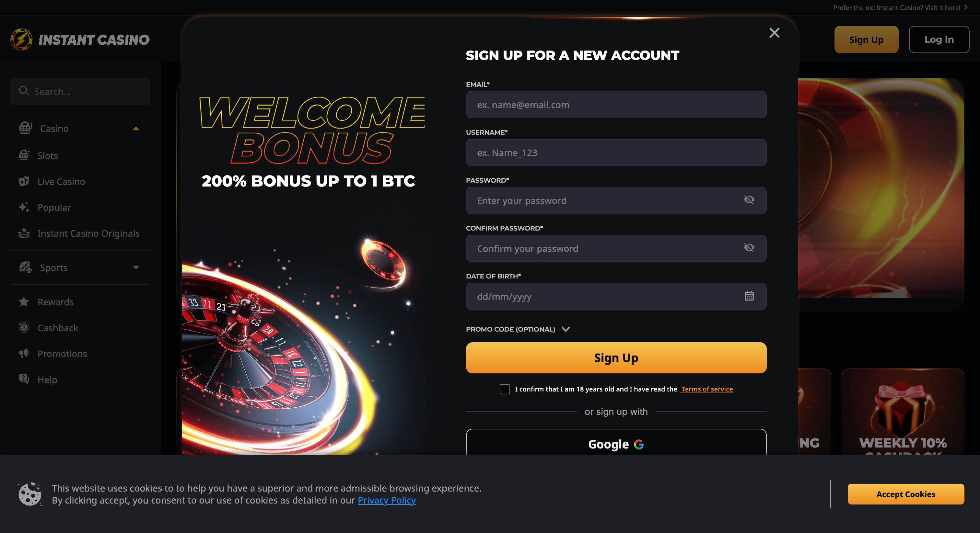Click the Promotions megaphone icon
Image resolution: width=980 pixels, height=533 pixels.
(x=24, y=353)
